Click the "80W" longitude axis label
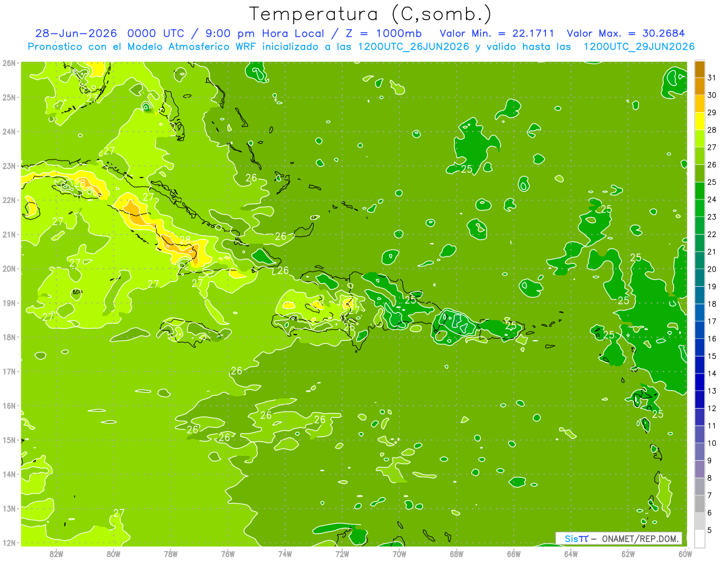This screenshot has width=728, height=562. pos(113,554)
